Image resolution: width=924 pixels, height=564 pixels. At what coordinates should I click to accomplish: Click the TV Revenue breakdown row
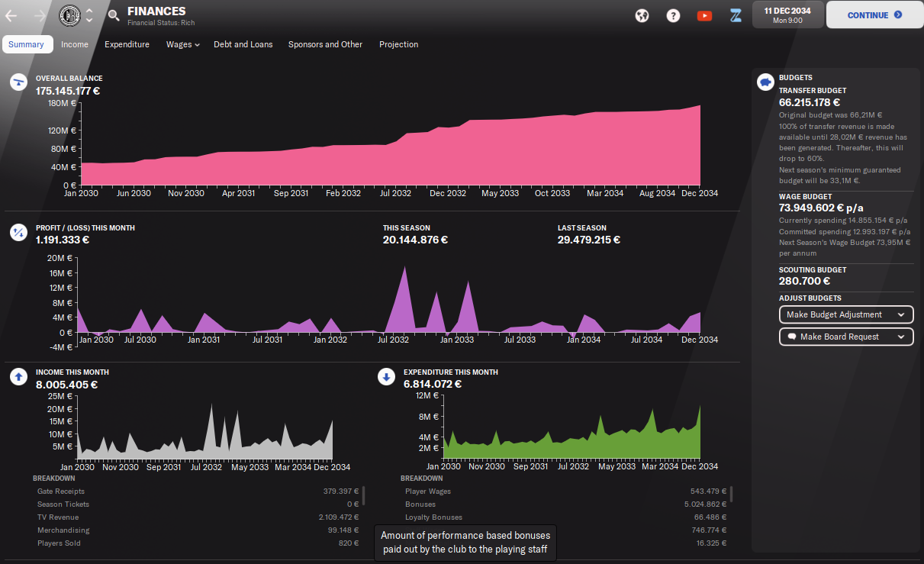(x=198, y=517)
